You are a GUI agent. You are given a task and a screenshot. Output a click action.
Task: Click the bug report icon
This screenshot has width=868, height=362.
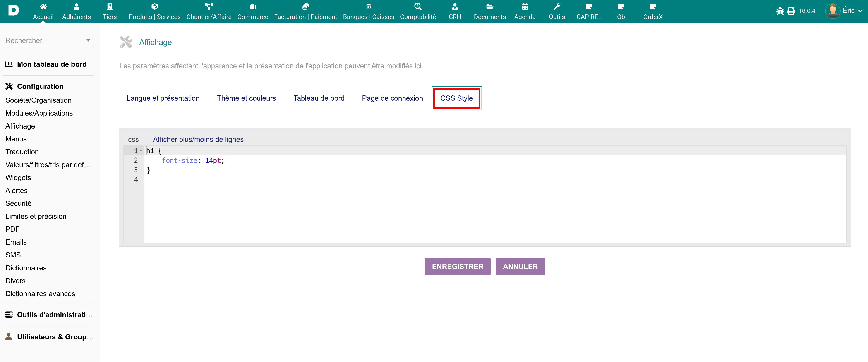(x=780, y=11)
